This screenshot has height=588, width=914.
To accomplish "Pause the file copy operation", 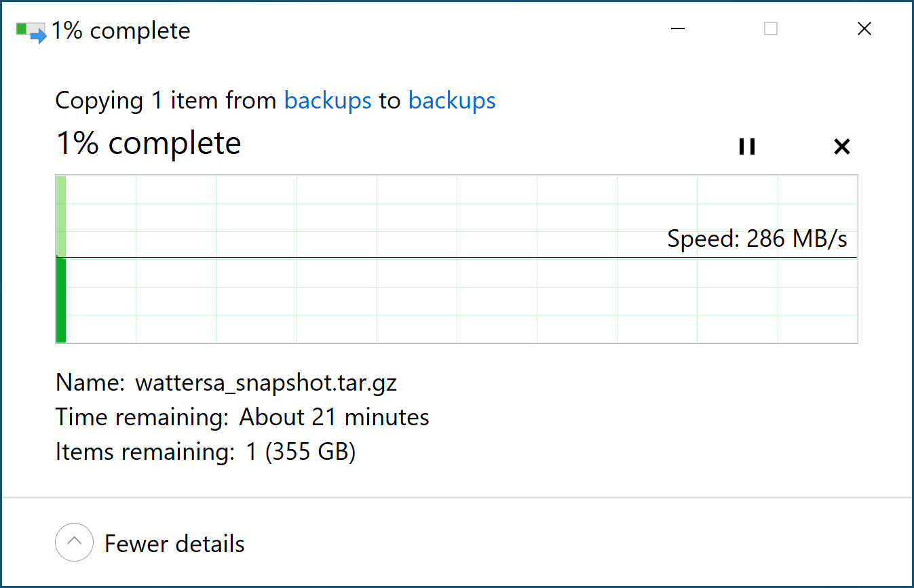I will coord(746,146).
